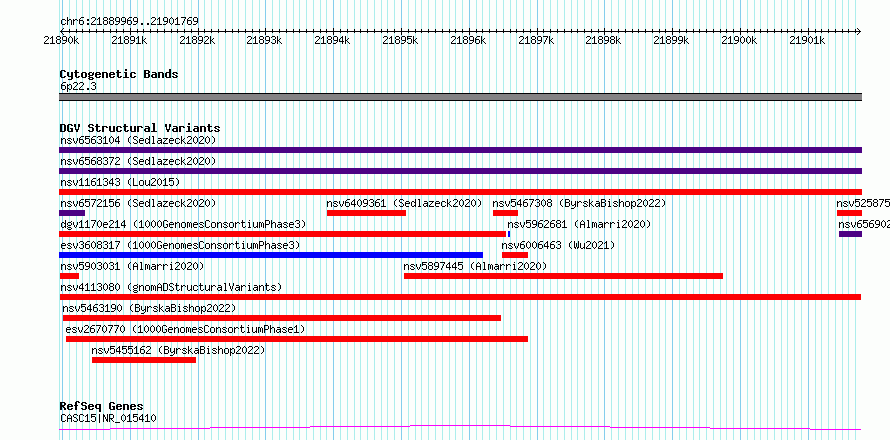Click the purple bar for nsv6568372
890x440 pixels.
[460, 171]
